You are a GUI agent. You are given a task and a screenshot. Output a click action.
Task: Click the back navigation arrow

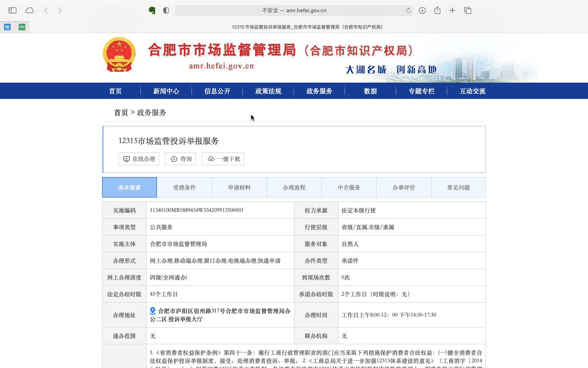tap(46, 10)
